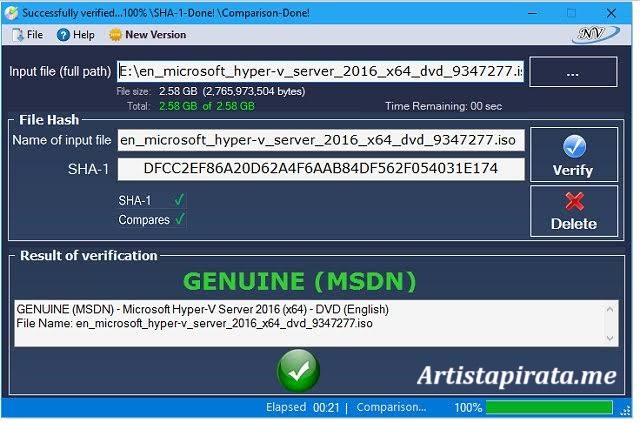The width and height of the screenshot is (640, 423).
Task: Click the '2.58 GB of 2.58 GB' total text
Action: click(x=207, y=106)
